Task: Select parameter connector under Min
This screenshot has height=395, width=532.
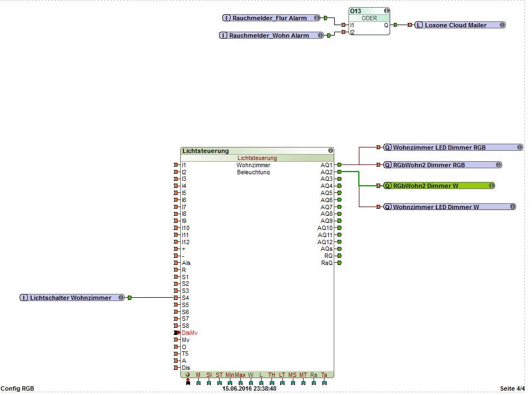Action: pyautogui.click(x=230, y=383)
